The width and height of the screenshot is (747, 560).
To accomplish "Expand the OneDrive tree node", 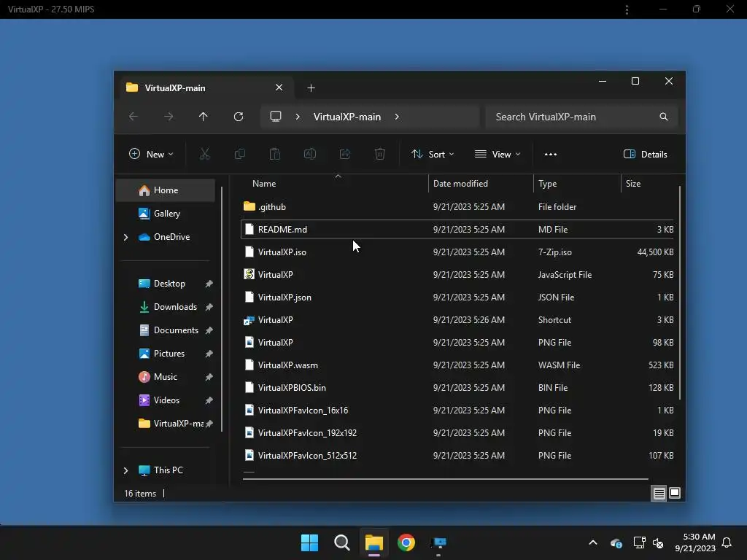I will click(x=125, y=237).
